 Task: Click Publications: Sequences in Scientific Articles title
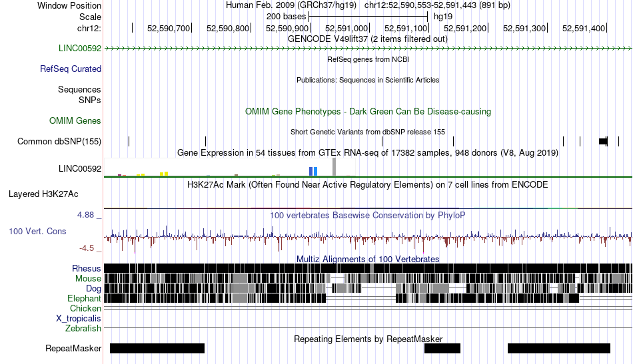point(368,80)
